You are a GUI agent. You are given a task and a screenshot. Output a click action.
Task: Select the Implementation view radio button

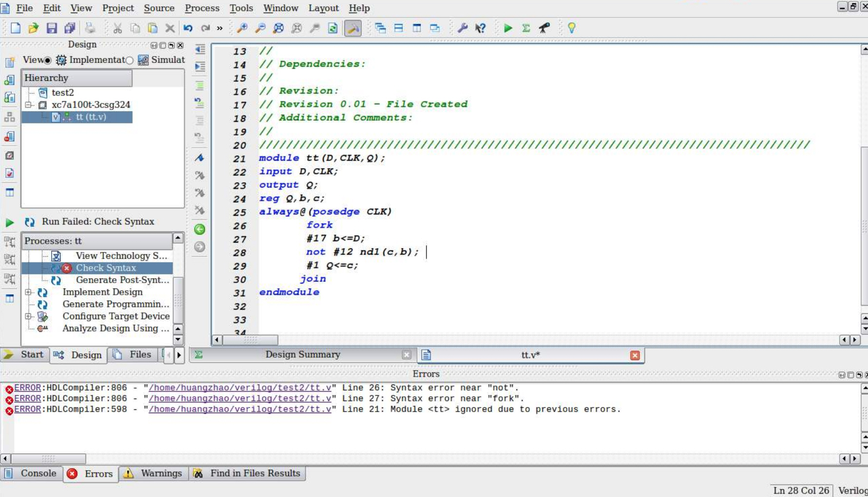(x=48, y=60)
